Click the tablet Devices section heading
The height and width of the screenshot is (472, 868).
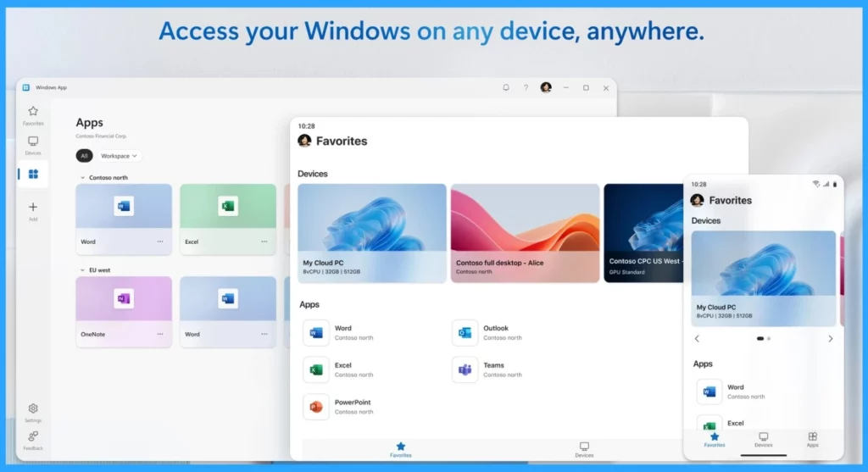313,174
